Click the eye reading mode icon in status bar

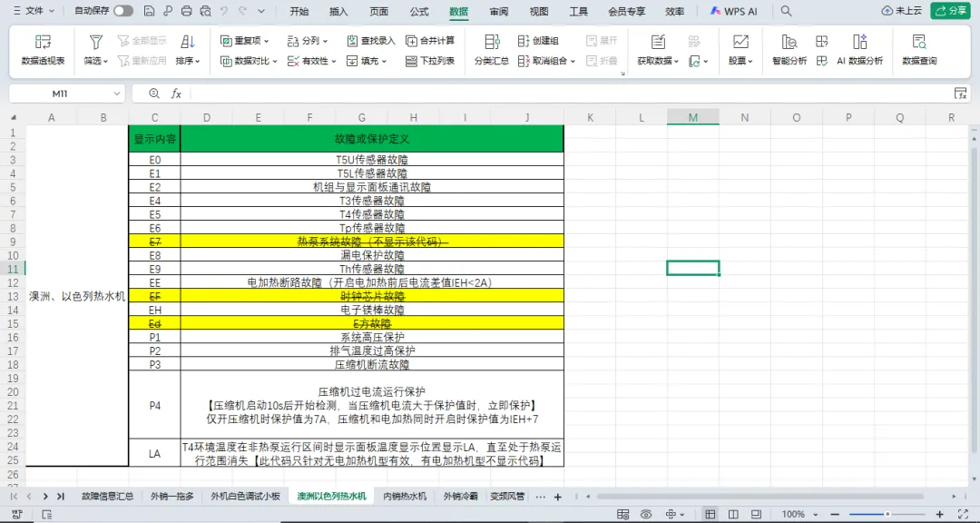pyautogui.click(x=646, y=514)
